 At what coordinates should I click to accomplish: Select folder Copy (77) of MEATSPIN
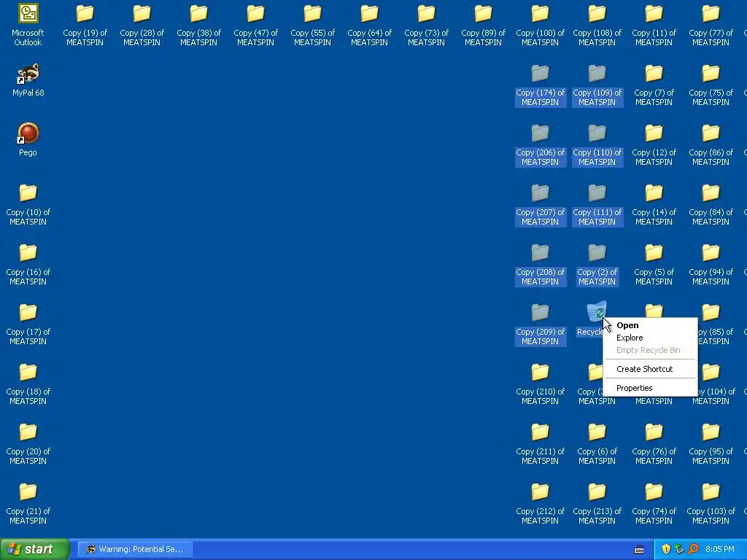point(711,25)
